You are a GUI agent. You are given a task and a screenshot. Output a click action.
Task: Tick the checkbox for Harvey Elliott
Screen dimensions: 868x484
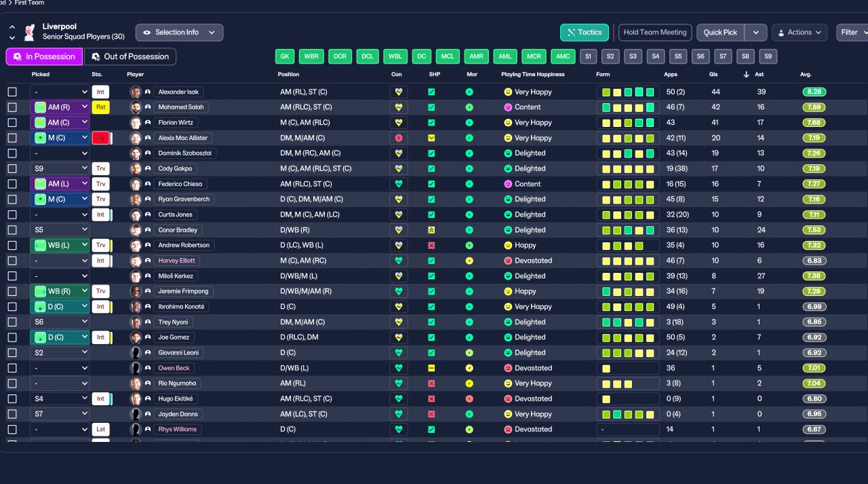(x=12, y=261)
